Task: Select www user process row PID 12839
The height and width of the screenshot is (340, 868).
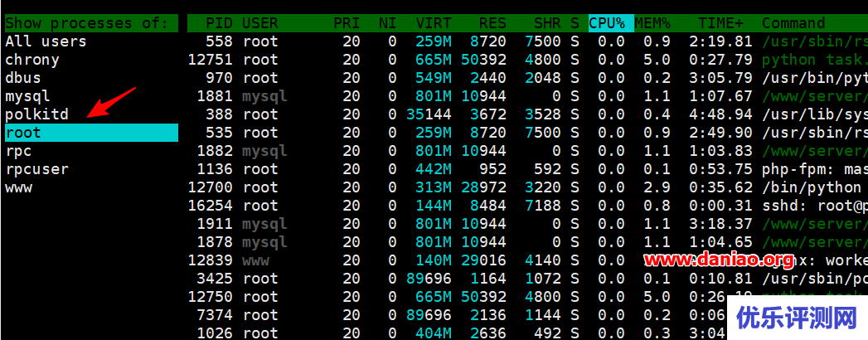Action: [527, 261]
